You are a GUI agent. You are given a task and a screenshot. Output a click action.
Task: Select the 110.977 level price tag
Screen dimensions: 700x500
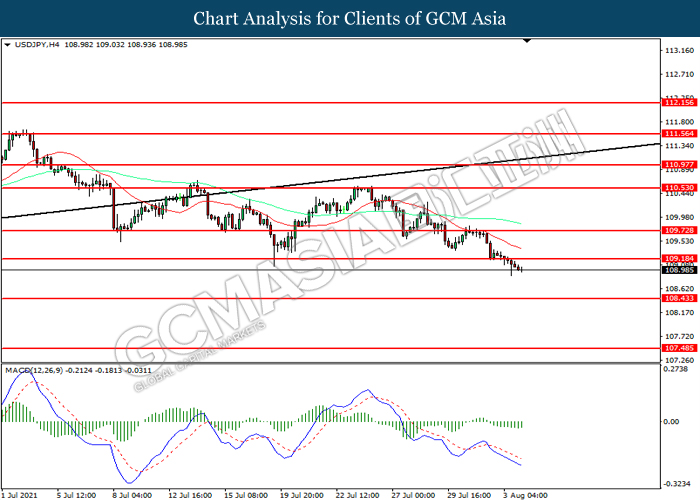[678, 164]
